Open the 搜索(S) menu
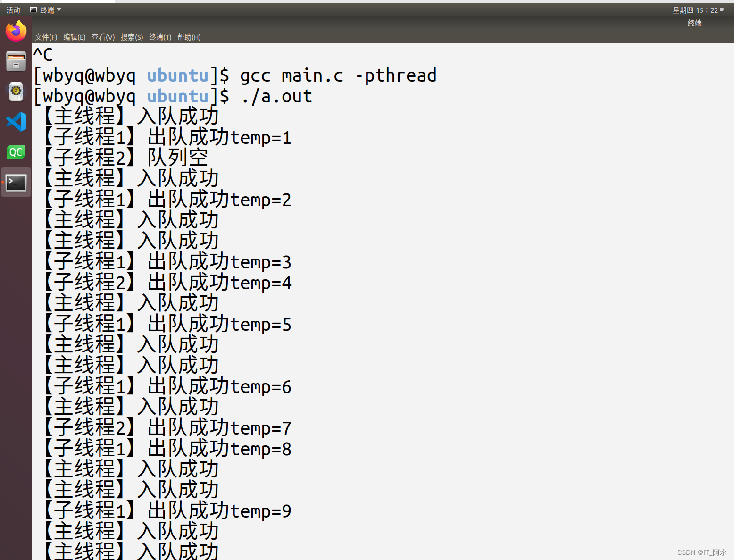The height and width of the screenshot is (560, 734). (x=132, y=37)
